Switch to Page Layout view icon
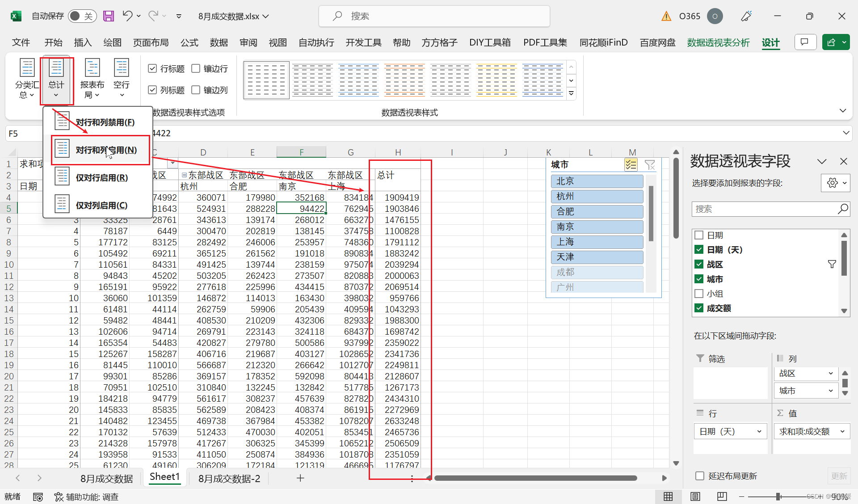Screen dimensions: 858x504 [695, 496]
